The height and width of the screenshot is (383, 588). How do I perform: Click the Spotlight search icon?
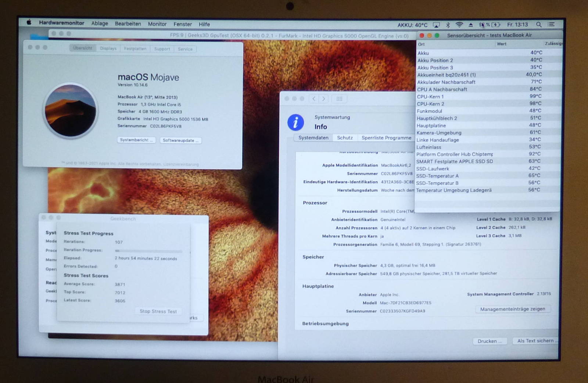point(539,25)
